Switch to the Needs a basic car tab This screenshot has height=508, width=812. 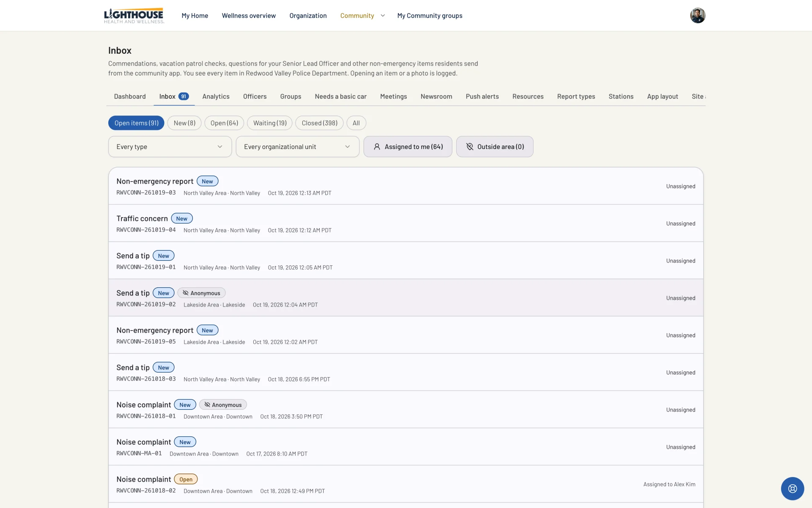pyautogui.click(x=340, y=97)
